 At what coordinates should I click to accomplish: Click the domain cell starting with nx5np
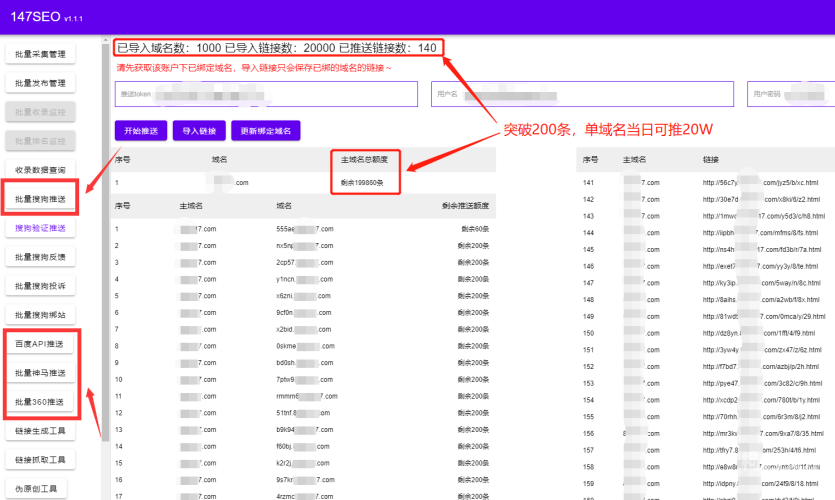point(305,246)
